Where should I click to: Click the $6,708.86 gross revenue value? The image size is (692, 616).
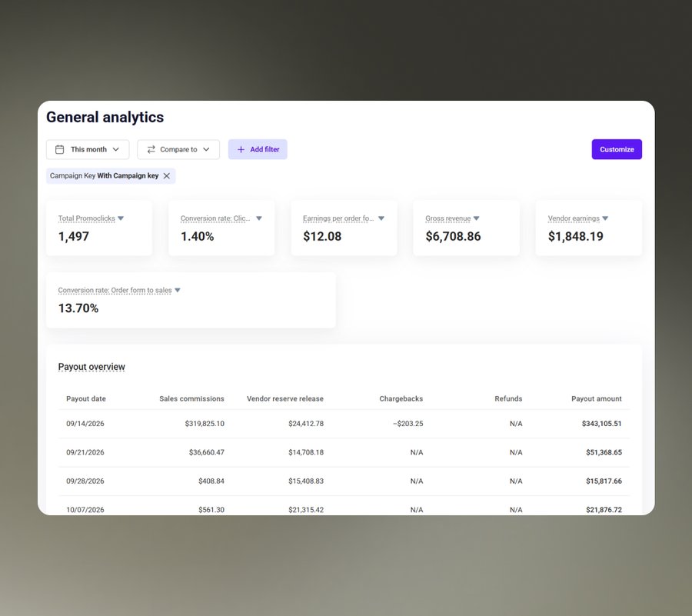click(x=453, y=237)
